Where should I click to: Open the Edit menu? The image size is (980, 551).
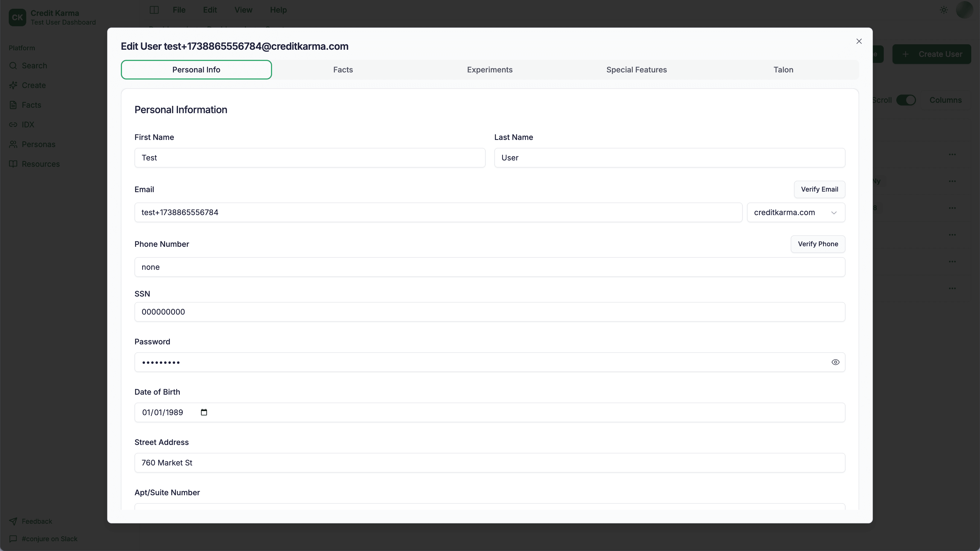(210, 10)
